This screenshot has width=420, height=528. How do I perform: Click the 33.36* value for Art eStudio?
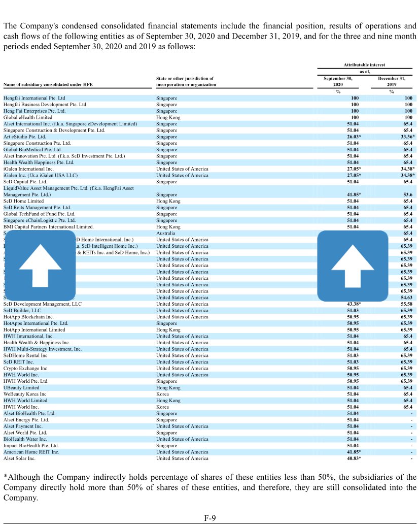[x=408, y=137]
